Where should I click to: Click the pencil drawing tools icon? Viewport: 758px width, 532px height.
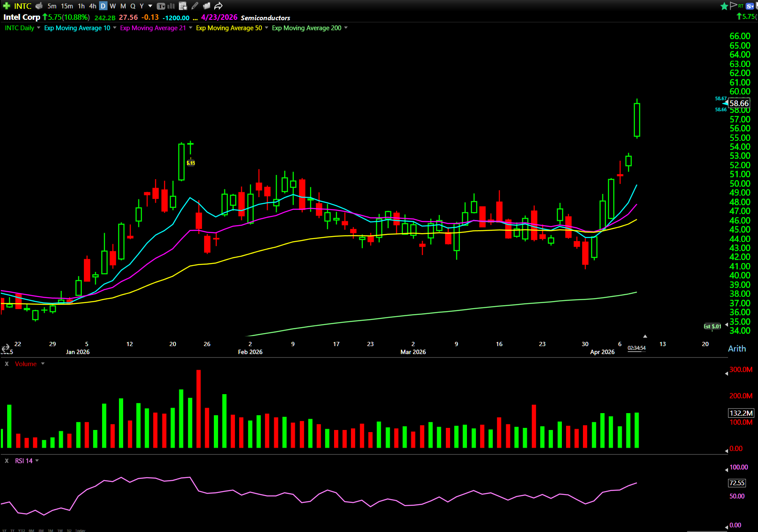194,6
